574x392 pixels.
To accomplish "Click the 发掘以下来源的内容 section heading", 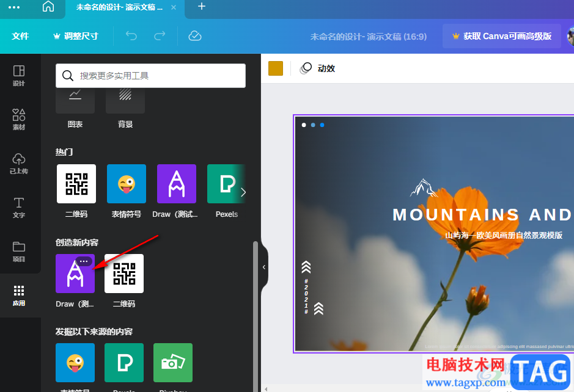I will click(x=94, y=332).
